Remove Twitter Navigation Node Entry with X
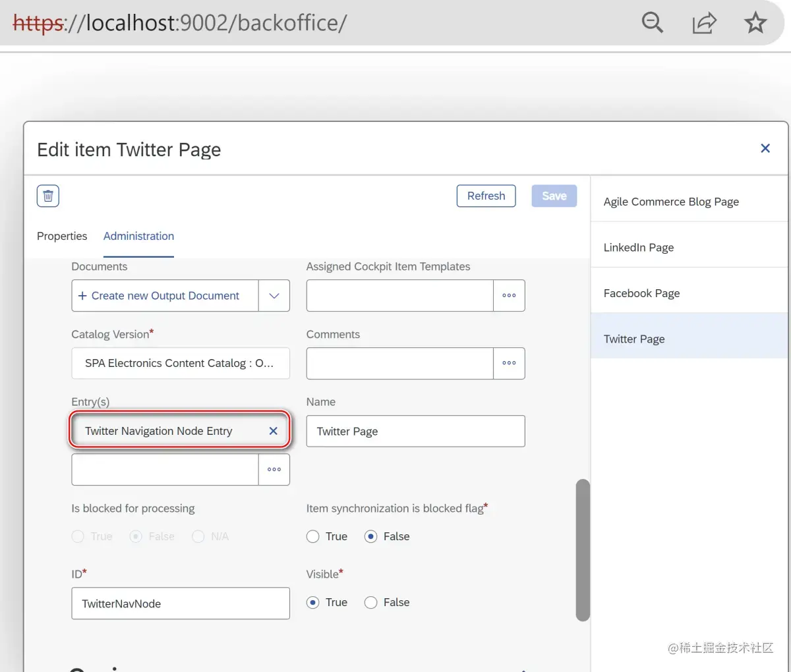The image size is (791, 672). (274, 431)
